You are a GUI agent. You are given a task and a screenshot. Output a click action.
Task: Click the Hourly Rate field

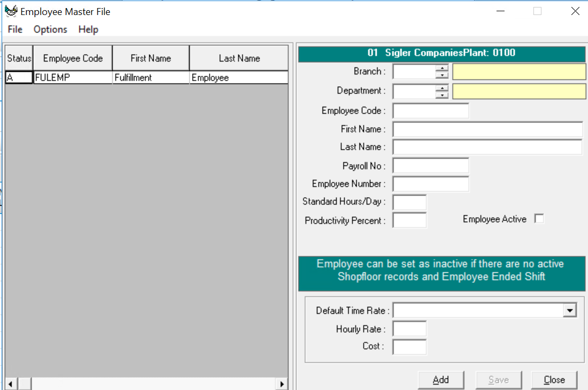pyautogui.click(x=409, y=328)
